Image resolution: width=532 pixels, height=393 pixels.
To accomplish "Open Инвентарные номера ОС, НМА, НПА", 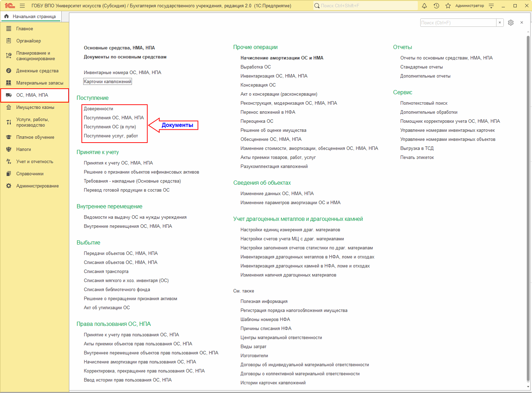I will point(123,72).
